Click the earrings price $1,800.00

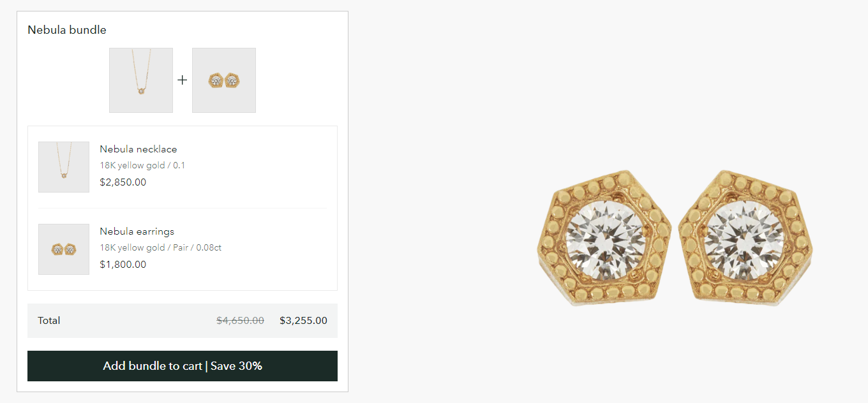click(123, 265)
